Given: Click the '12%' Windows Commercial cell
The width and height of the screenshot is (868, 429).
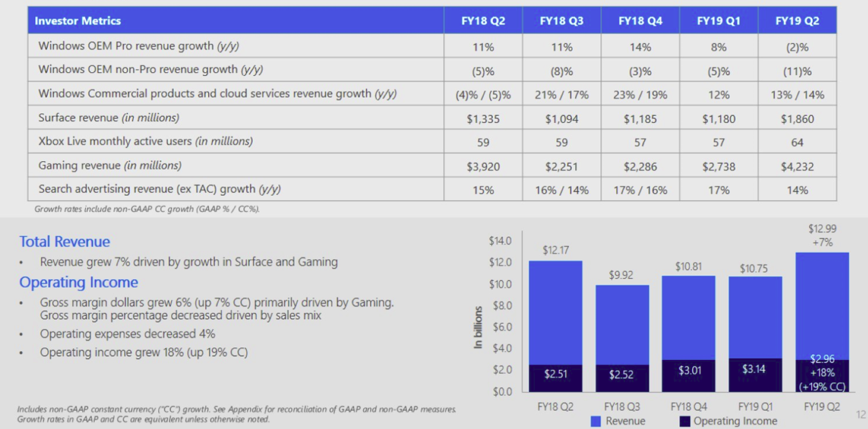Looking at the screenshot, I should pos(719,95).
